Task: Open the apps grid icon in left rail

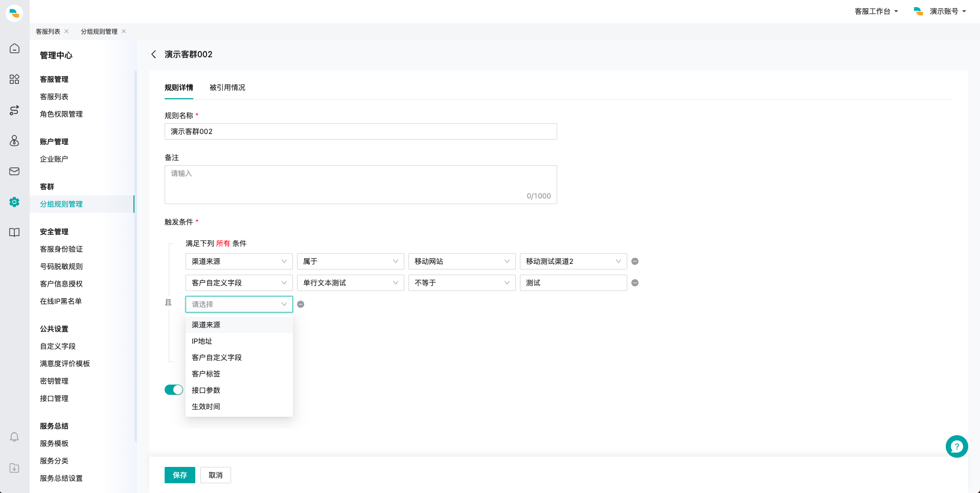Action: (14, 79)
